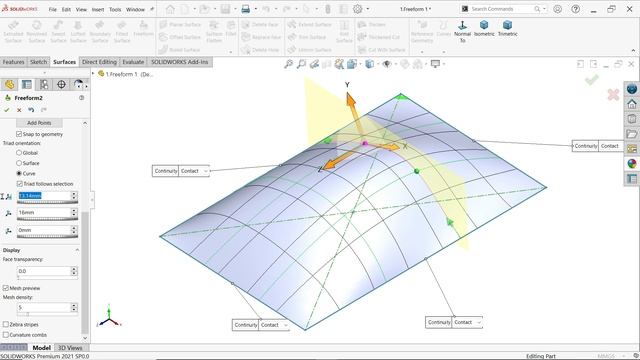640x360 pixels.
Task: Open the File menu
Action: point(53,9)
